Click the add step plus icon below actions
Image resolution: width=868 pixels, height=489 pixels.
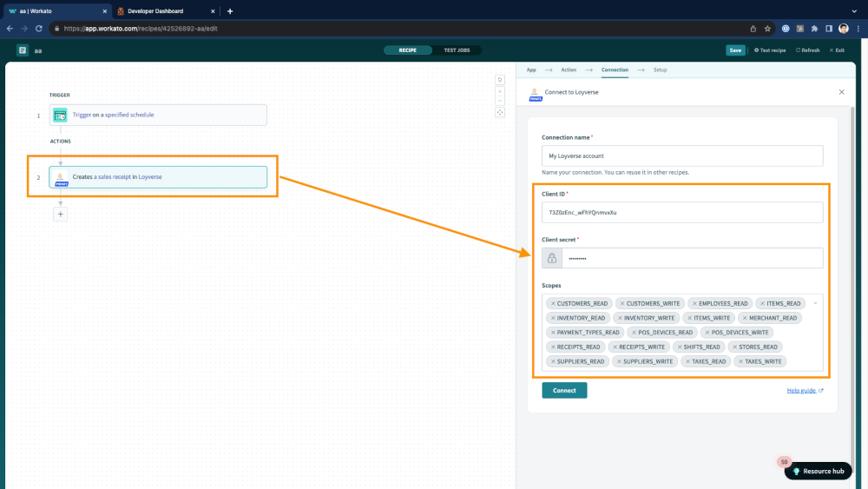(x=60, y=214)
